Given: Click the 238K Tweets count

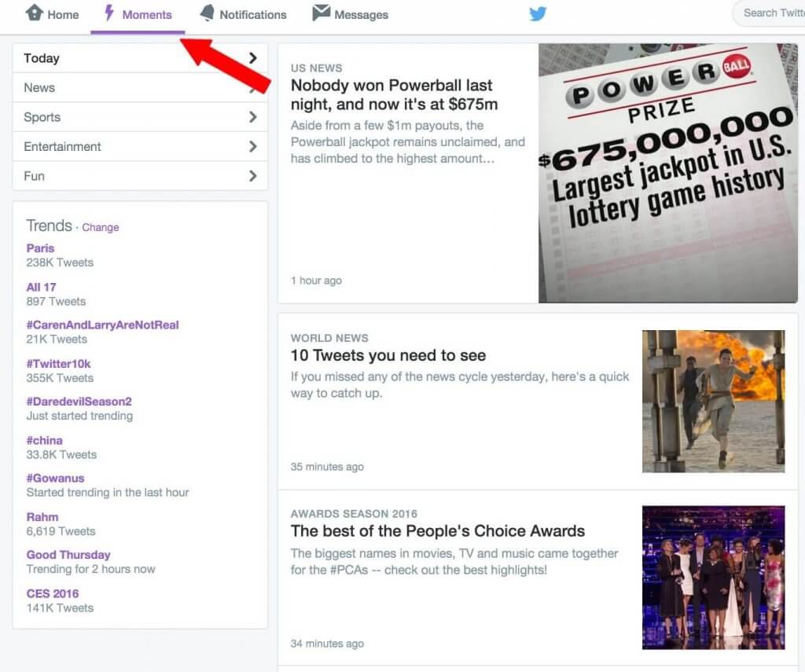Looking at the screenshot, I should click(60, 263).
